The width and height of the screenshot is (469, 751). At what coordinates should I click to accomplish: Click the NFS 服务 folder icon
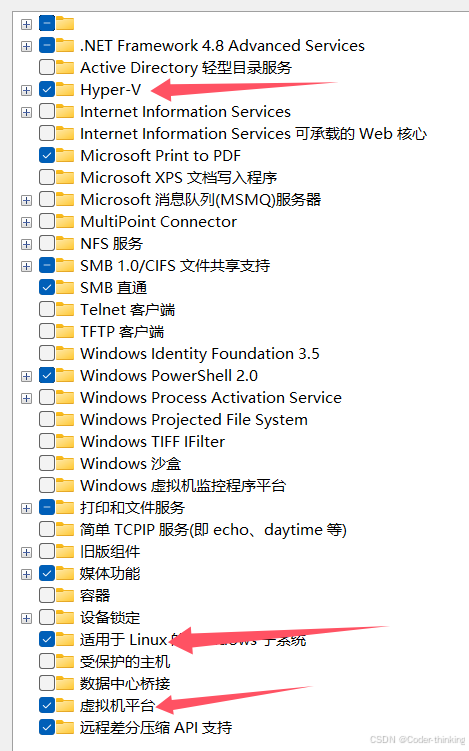(x=65, y=243)
